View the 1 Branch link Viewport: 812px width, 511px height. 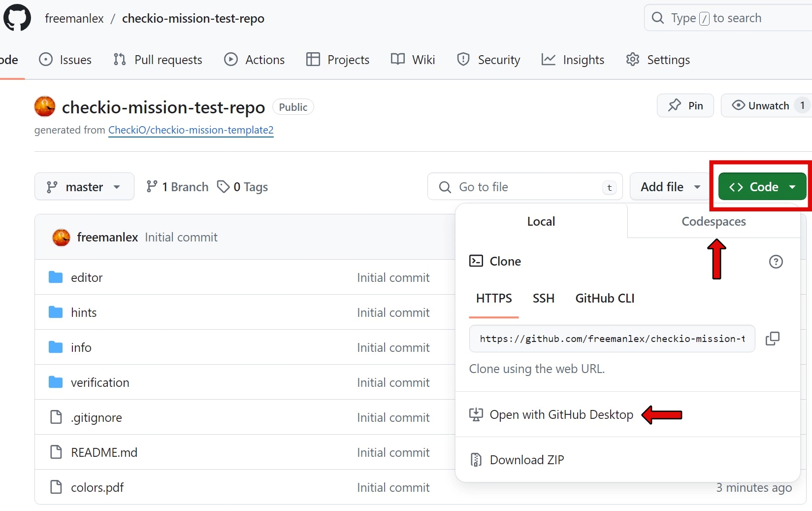177,187
